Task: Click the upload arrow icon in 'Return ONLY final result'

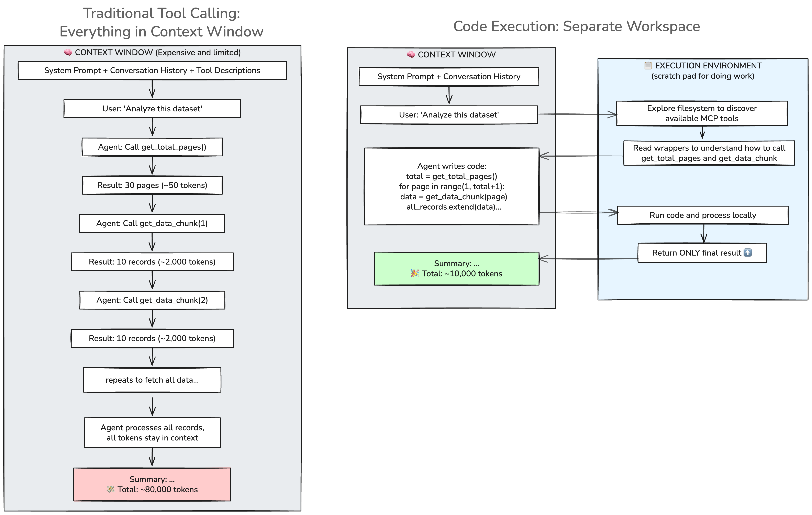Action: (748, 253)
